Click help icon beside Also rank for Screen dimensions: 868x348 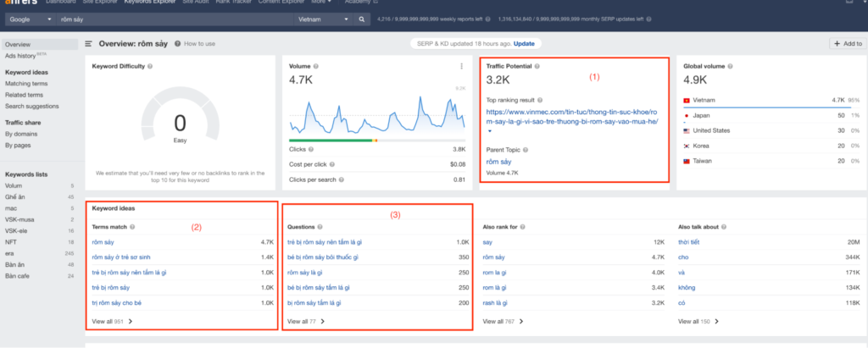[522, 227]
